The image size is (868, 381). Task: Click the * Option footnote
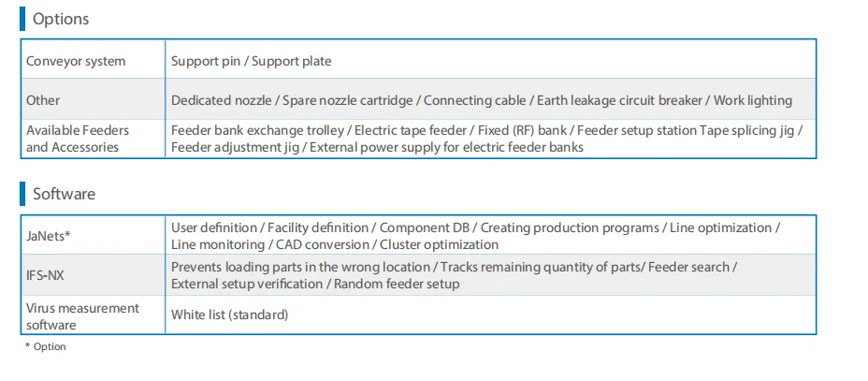click(46, 346)
